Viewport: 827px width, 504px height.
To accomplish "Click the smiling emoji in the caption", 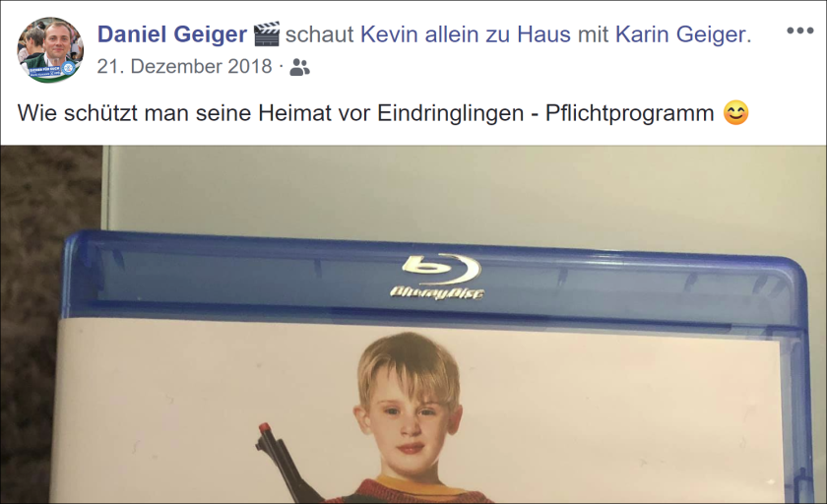I will 735,113.
